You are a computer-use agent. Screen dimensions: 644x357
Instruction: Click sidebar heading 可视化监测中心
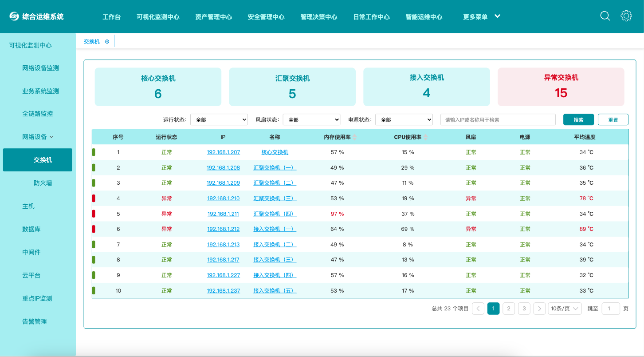[x=30, y=45]
